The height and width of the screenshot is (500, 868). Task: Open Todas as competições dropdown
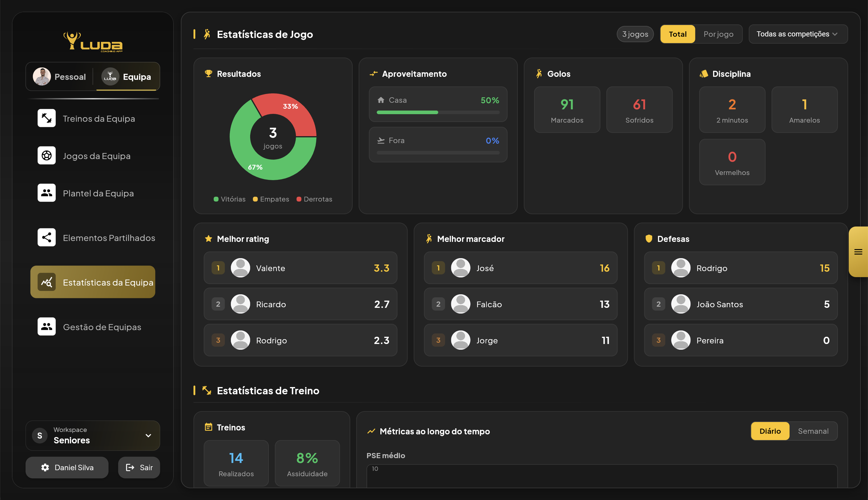(x=797, y=34)
